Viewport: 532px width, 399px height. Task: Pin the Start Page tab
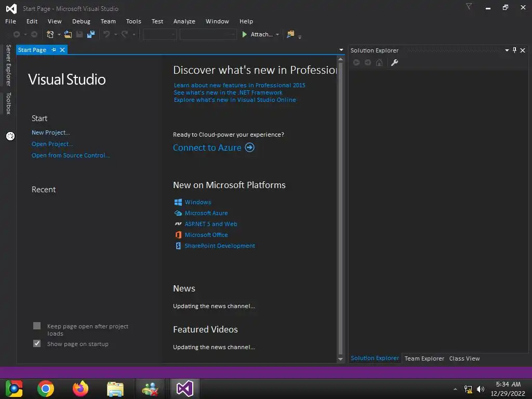tap(54, 50)
